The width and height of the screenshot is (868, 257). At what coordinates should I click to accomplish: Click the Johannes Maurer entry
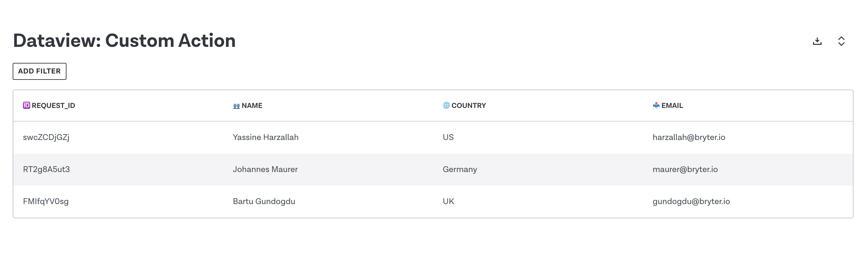click(x=265, y=169)
